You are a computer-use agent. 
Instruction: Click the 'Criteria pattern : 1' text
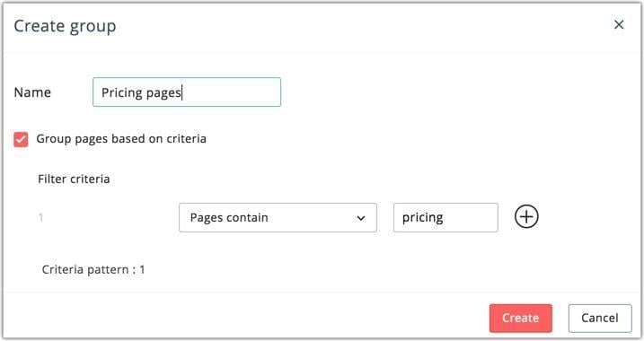[93, 269]
